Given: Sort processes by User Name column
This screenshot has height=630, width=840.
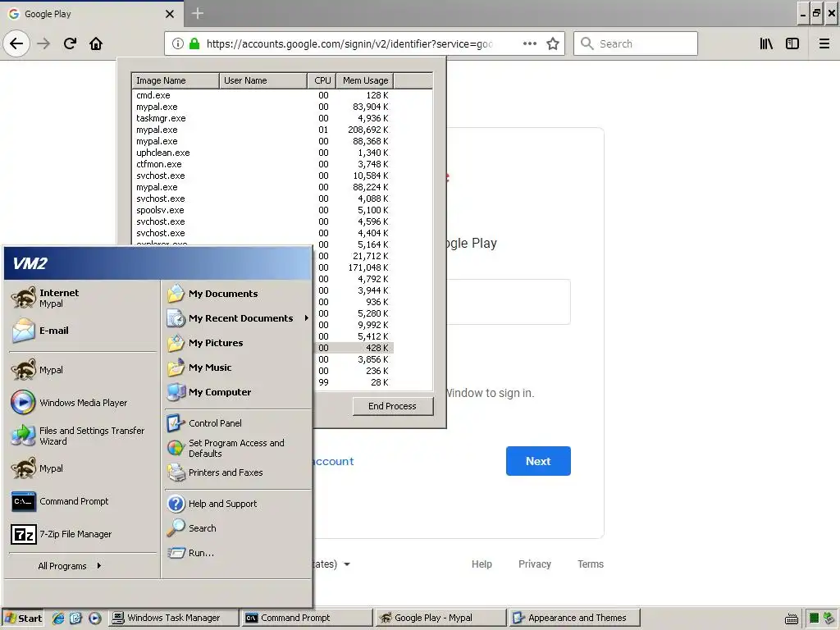Looking at the screenshot, I should click(263, 80).
